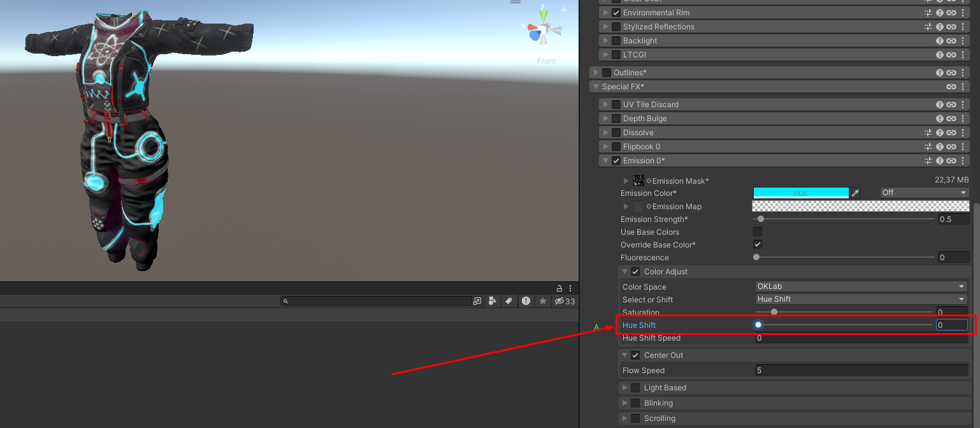
Task: Open help for the Backlight section
Action: 940,41
